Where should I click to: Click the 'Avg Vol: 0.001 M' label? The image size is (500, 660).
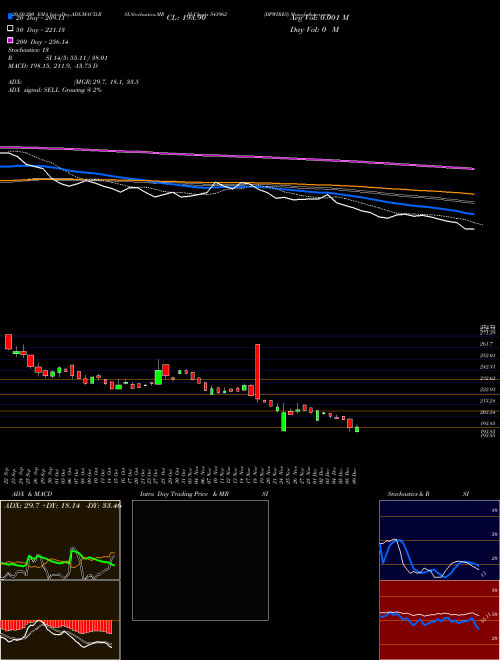pos(319,18)
